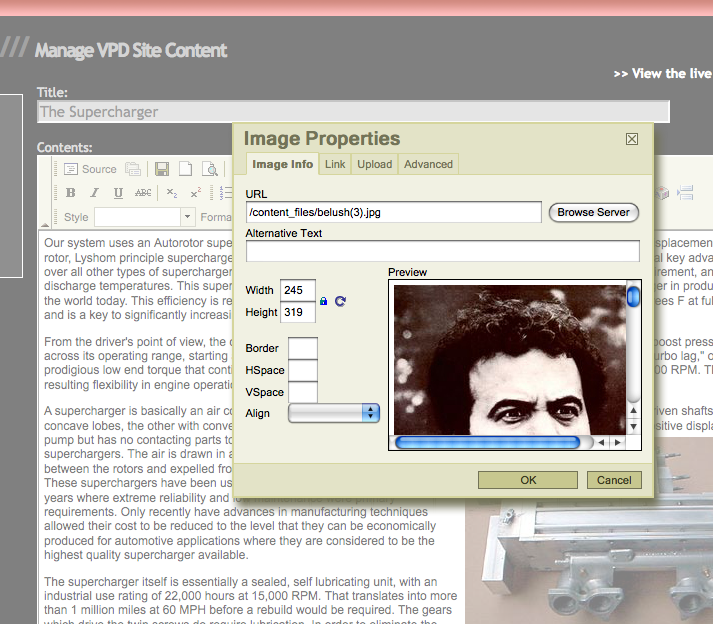This screenshot has width=713, height=624.
Task: Click the Browse Server button
Action: [593, 212]
